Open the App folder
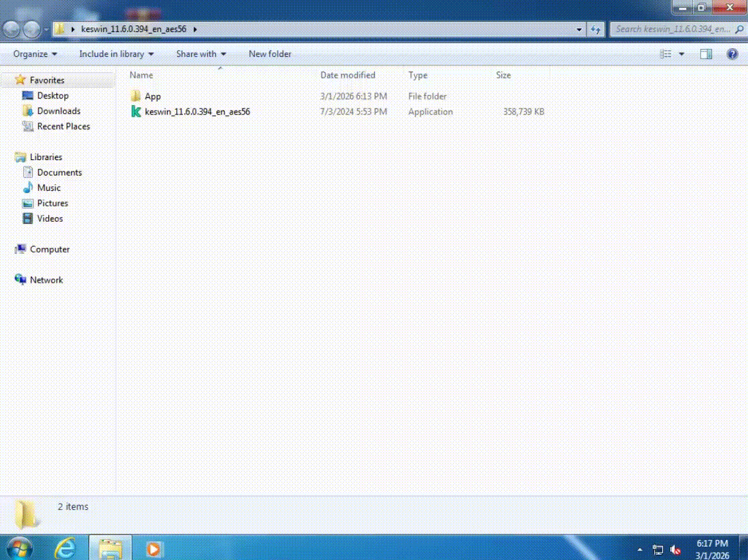 (151, 96)
